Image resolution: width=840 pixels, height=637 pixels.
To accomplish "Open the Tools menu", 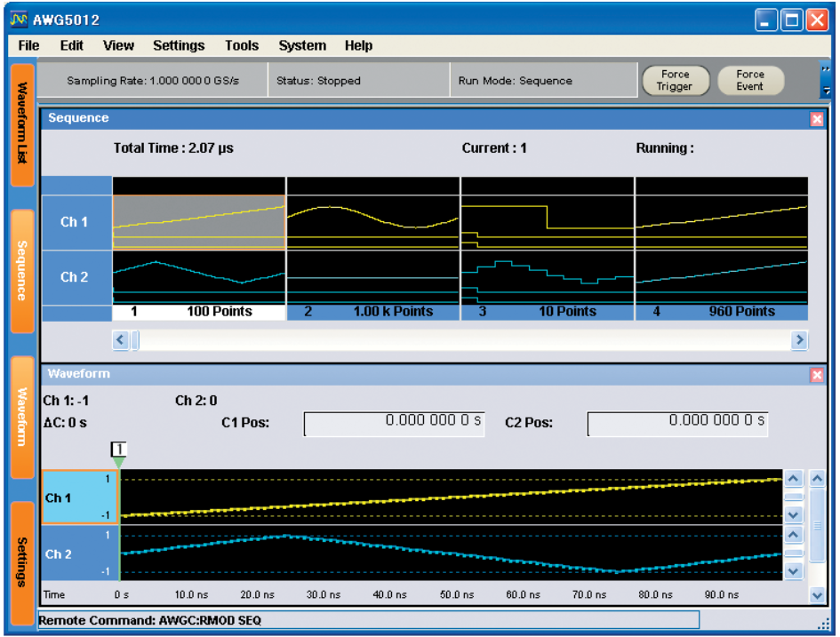I will 241,45.
